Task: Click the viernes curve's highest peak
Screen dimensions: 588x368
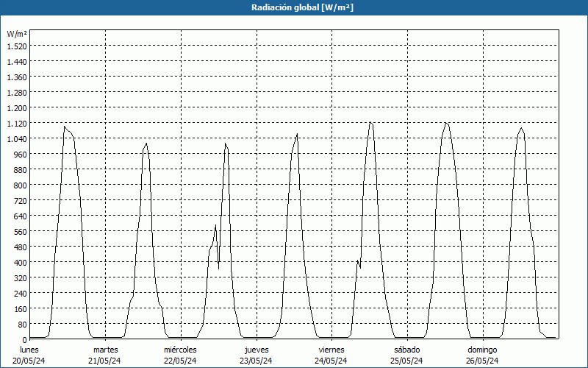Action: (x=370, y=122)
